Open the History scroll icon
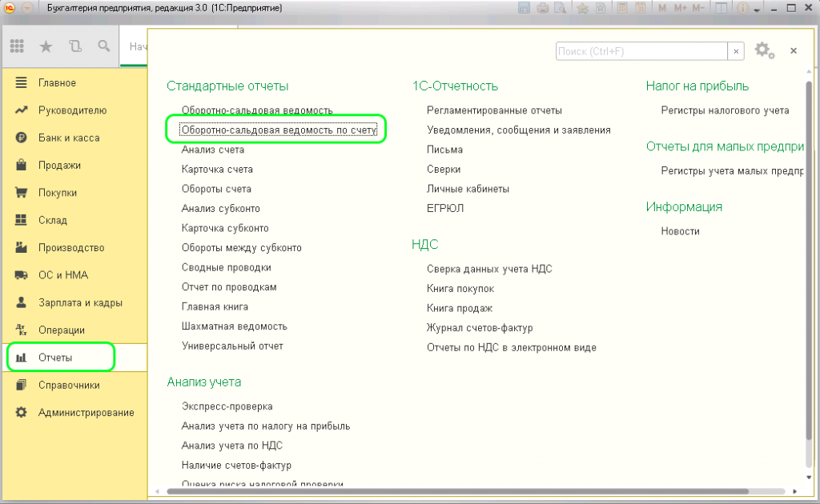The height and width of the screenshot is (504, 820). (75, 46)
